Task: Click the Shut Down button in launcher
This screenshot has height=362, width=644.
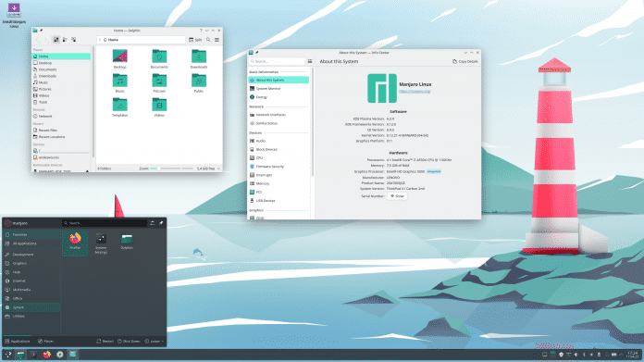Action: point(129,342)
